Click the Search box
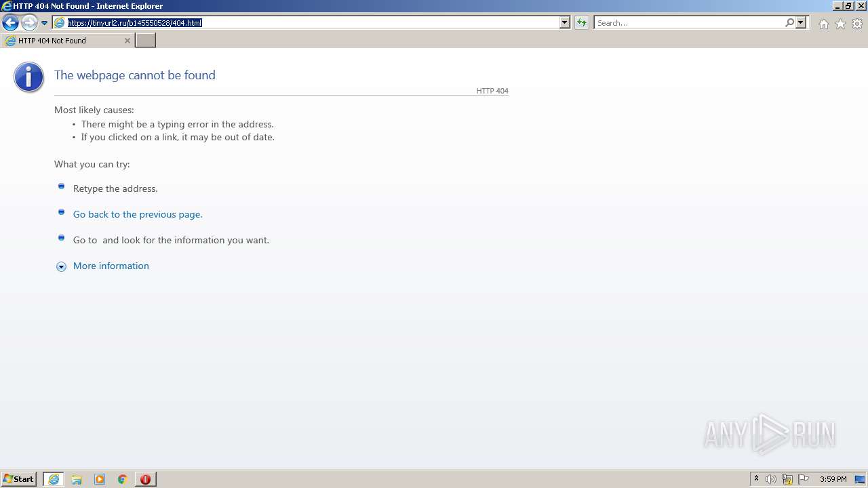The width and height of the screenshot is (868, 488). pos(690,22)
